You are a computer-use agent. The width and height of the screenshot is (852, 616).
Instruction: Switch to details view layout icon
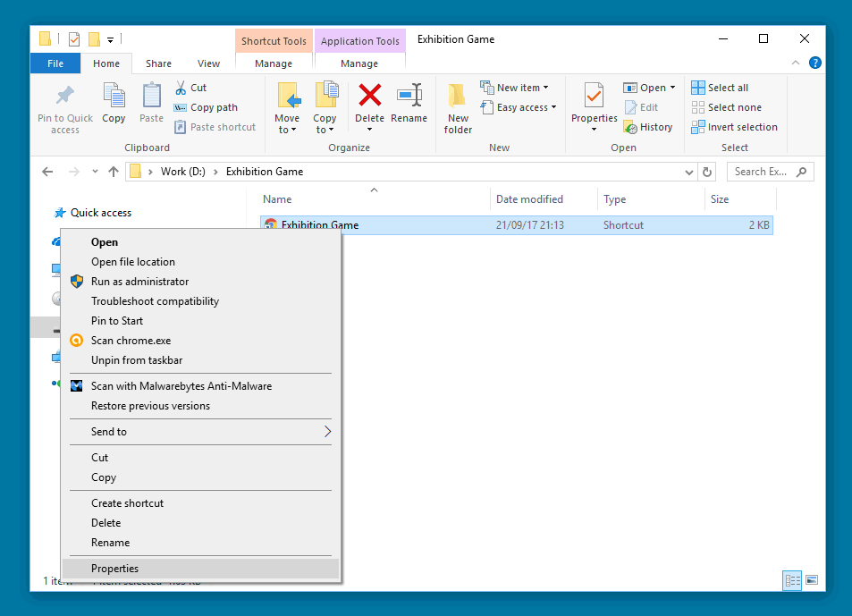792,581
